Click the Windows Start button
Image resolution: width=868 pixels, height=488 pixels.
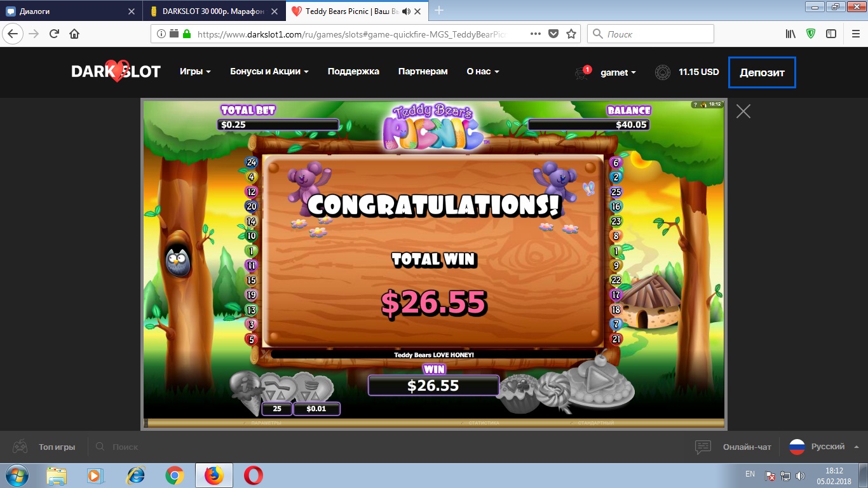coord(18,475)
